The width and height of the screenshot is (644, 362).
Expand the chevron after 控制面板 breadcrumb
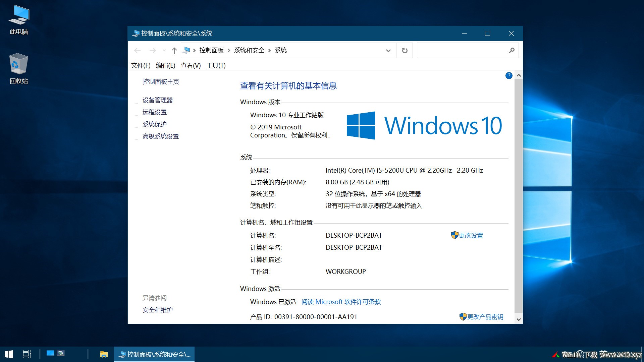pos(229,50)
